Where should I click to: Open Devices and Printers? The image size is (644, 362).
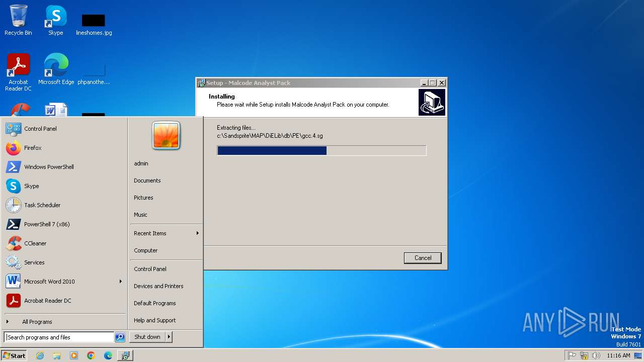(x=166, y=286)
